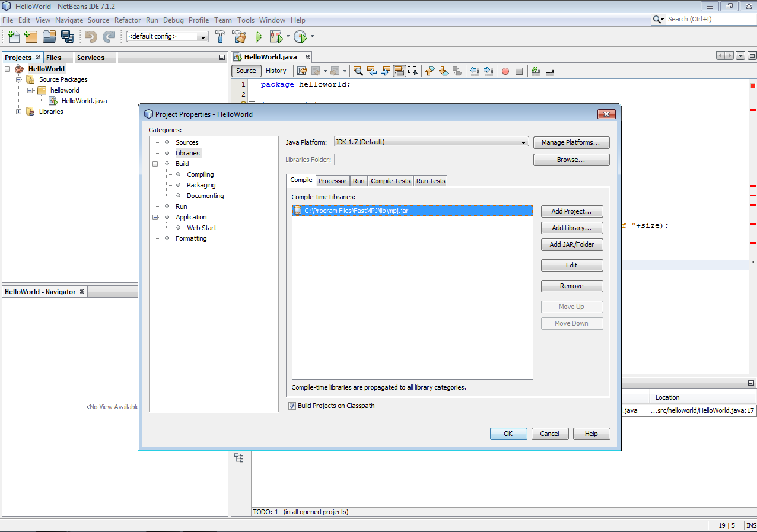Click Start Macro Recording red circle
The image size is (757, 532).
coord(505,71)
